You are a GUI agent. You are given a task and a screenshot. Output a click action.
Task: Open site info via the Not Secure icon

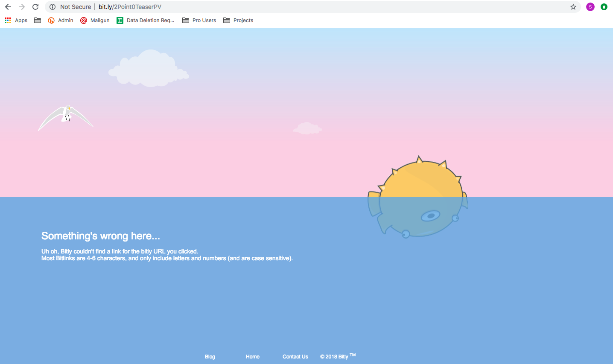pos(53,7)
